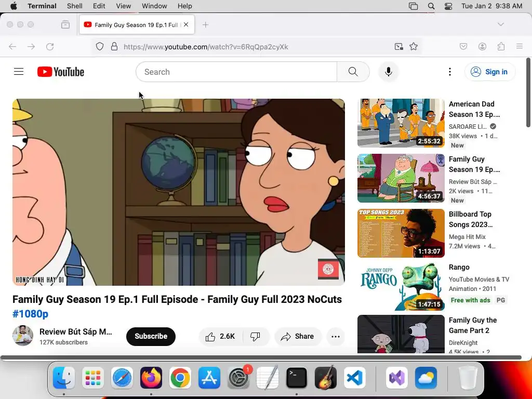
Task: Open American Dad Season 13 title link
Action: (474, 109)
